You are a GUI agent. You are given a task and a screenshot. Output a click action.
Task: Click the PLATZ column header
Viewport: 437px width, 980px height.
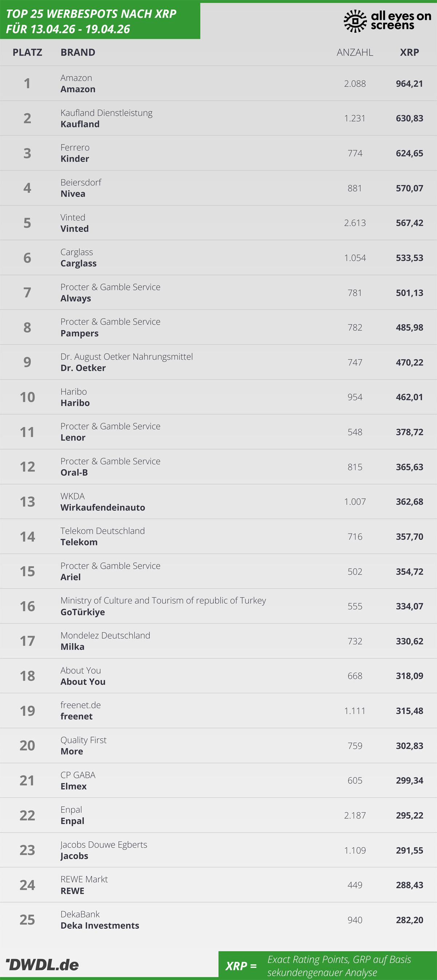[27, 52]
